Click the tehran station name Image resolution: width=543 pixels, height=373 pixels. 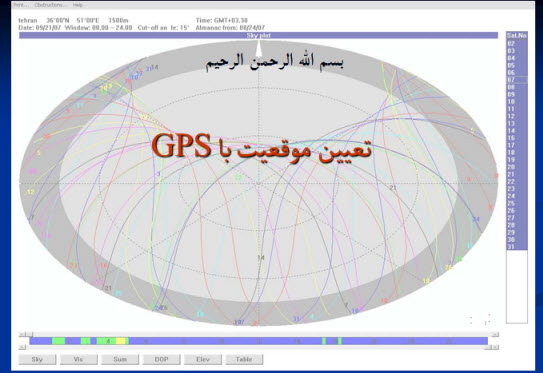click(x=28, y=20)
